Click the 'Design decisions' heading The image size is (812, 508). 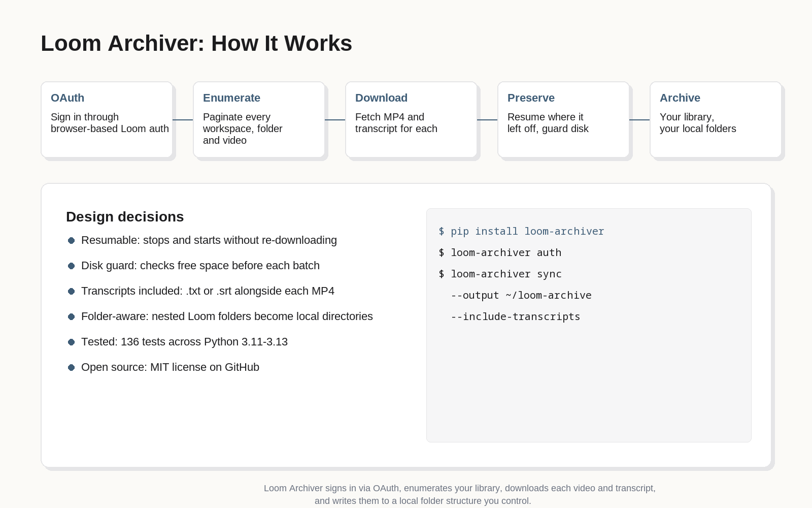pos(125,217)
